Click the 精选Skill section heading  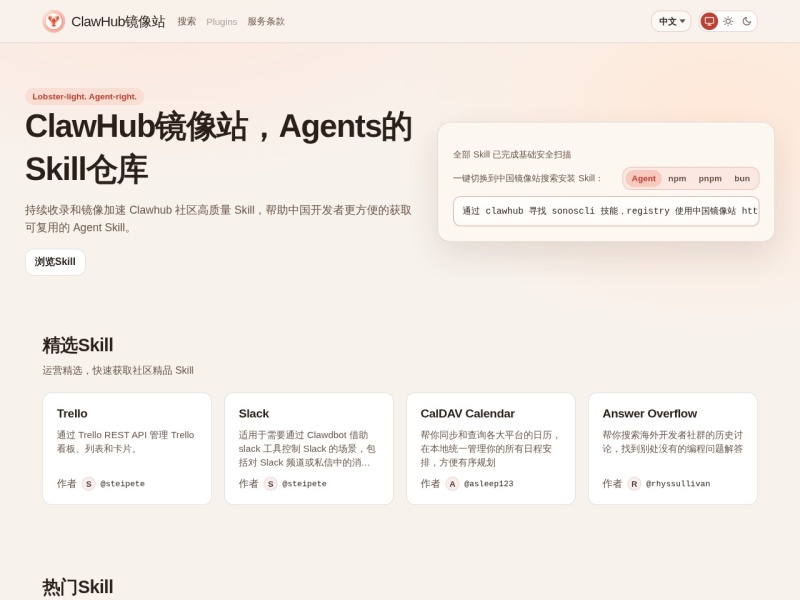tap(78, 345)
